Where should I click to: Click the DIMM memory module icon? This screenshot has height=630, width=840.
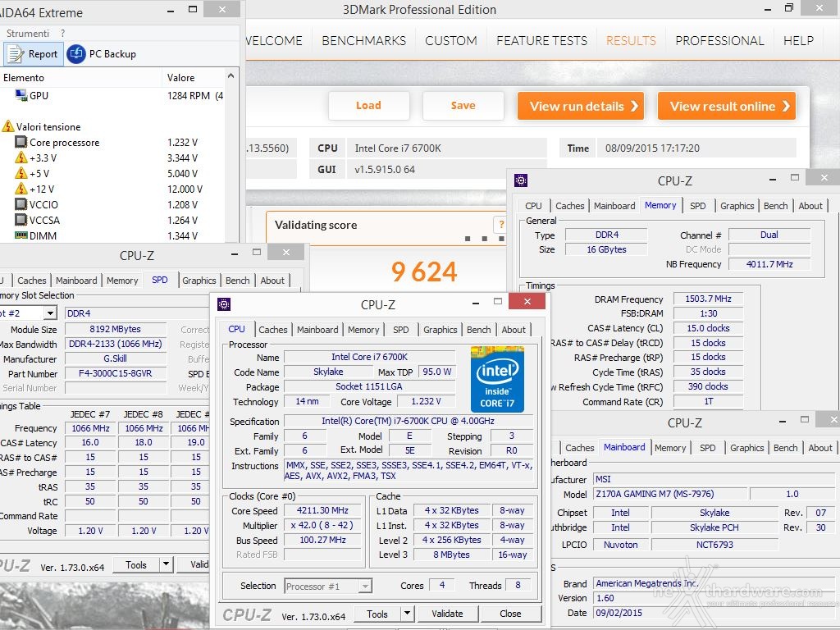21,235
